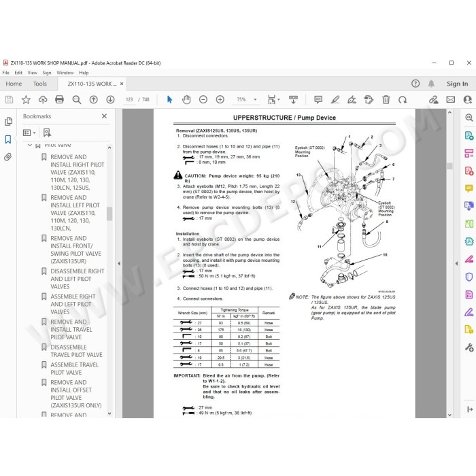Click the bookmarks panel scroll up arrow
Viewport: 476px width, 476px height.
[x=109, y=148]
